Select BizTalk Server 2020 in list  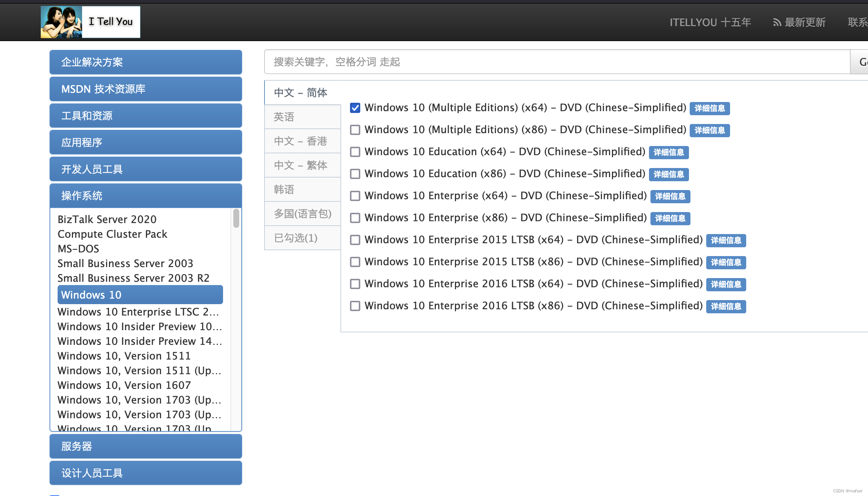coord(107,219)
